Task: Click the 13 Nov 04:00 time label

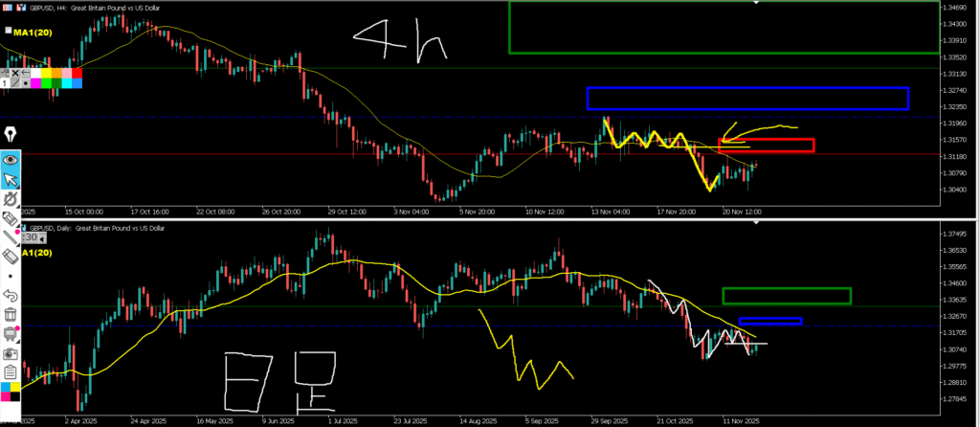Action: click(x=610, y=212)
